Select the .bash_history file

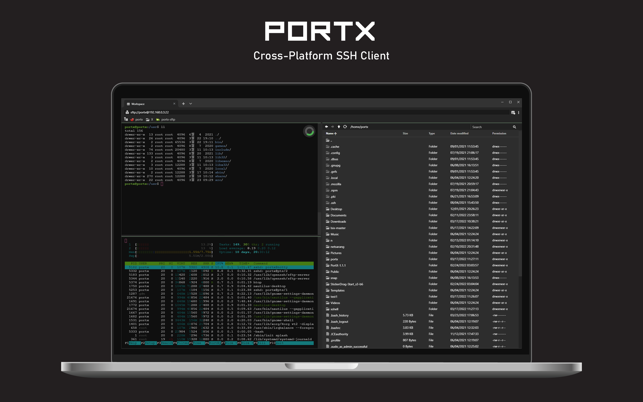[x=421, y=315]
